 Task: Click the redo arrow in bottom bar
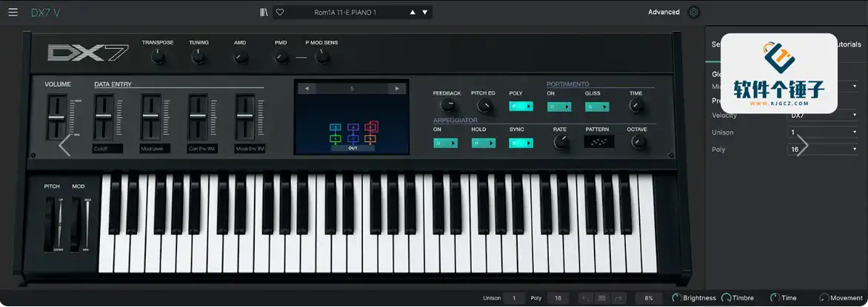(x=618, y=298)
